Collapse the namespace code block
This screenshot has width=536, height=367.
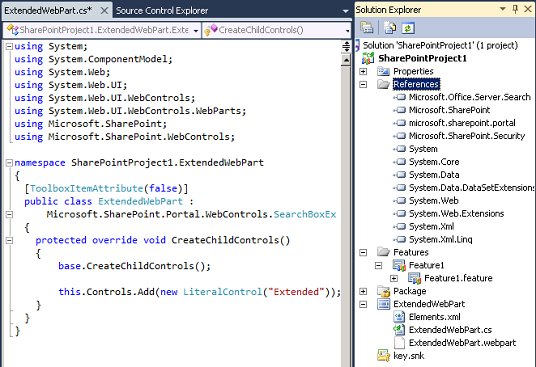[x=9, y=163]
